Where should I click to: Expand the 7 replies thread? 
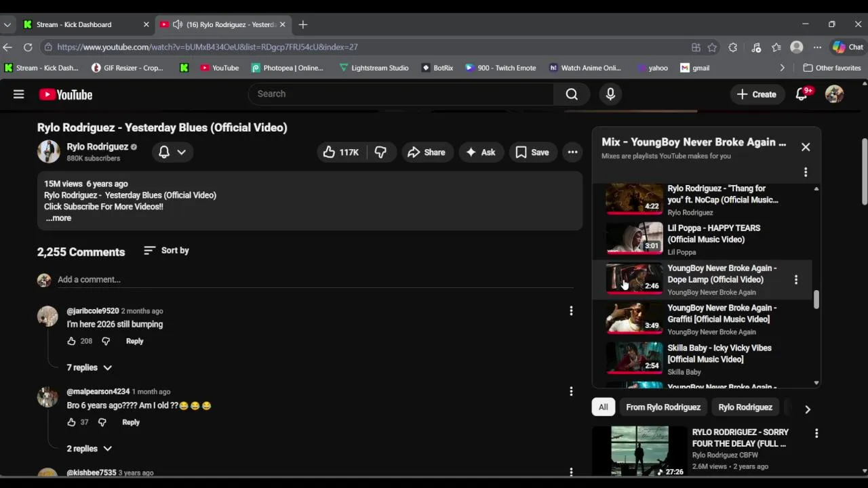click(x=89, y=367)
